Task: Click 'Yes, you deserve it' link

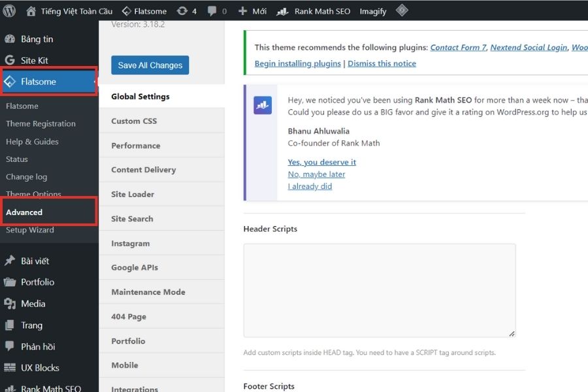Action: click(x=321, y=162)
